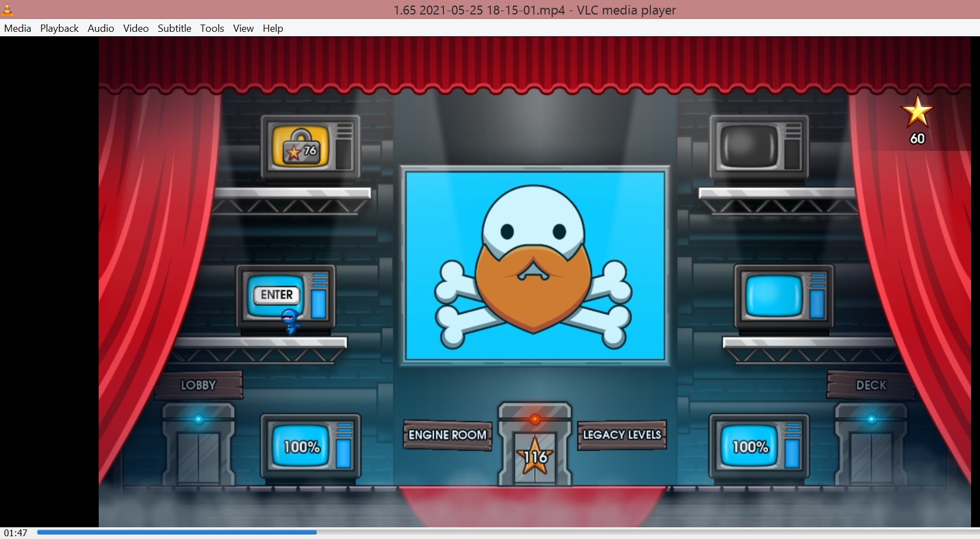Viewport: 980px width, 539px height.
Task: Open the Subtitle menu
Action: tap(175, 28)
